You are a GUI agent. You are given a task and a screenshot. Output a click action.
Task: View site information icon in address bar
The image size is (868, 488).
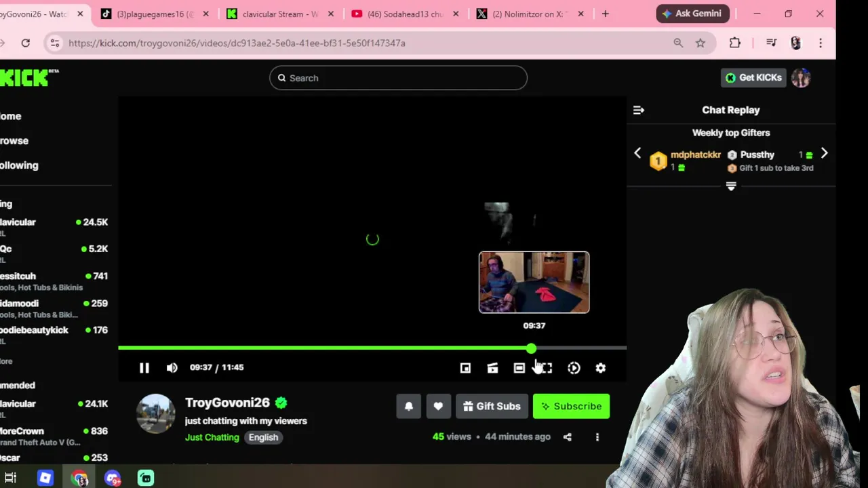click(55, 43)
